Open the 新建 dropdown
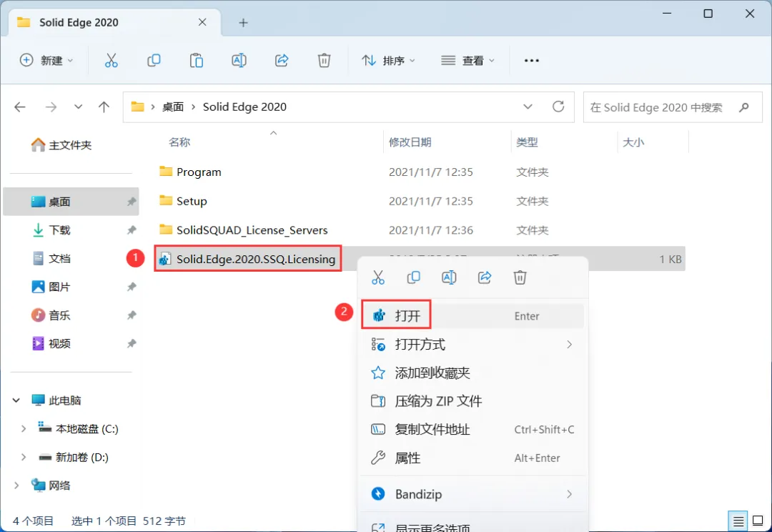The width and height of the screenshot is (772, 532). 46,61
